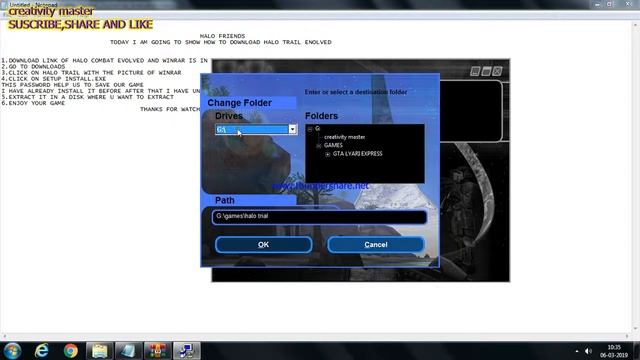Click '4.CLICK ON SETUP INSTALL.EXE' line
This screenshot has width=640, height=360.
pos(53,79)
